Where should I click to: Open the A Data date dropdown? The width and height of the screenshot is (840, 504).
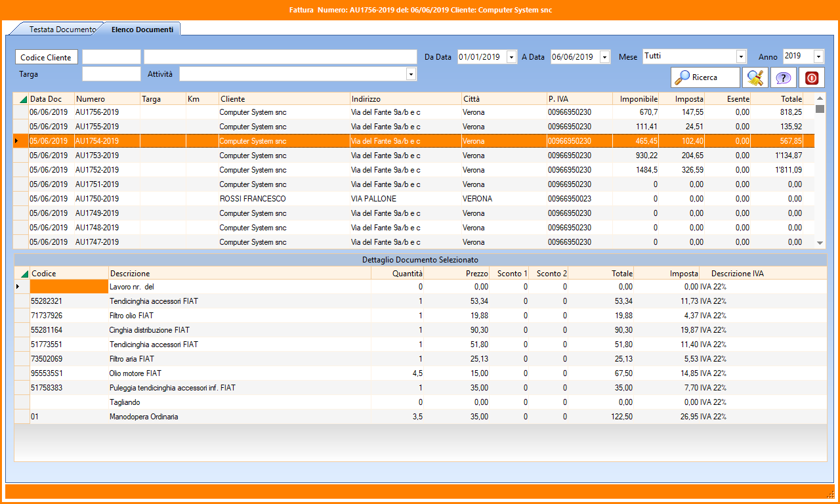605,57
